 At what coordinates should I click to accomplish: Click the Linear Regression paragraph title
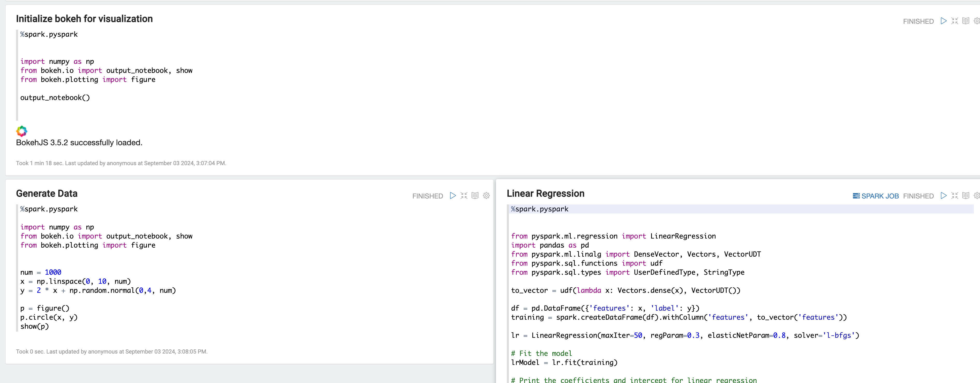click(x=546, y=194)
